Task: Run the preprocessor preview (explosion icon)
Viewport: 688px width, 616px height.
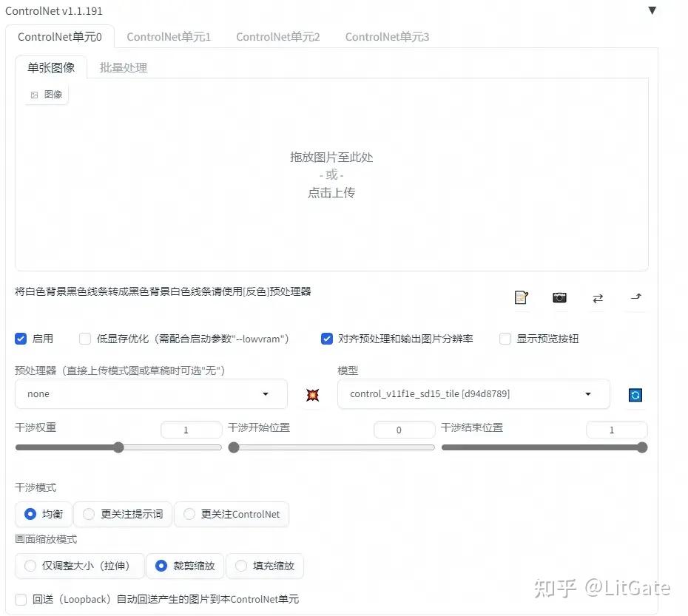Action: click(x=311, y=394)
